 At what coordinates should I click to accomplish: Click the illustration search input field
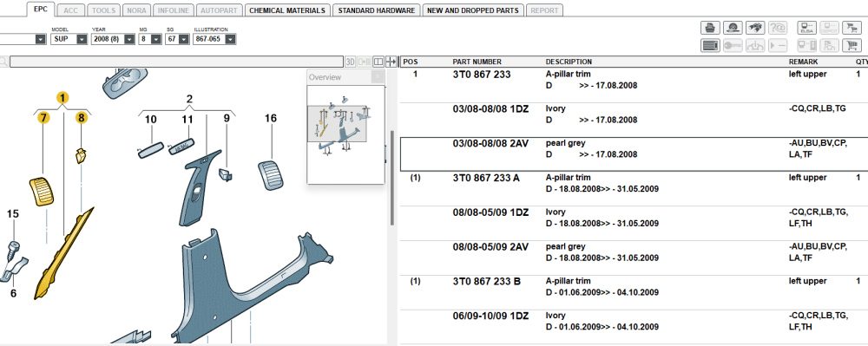[x=176, y=62]
